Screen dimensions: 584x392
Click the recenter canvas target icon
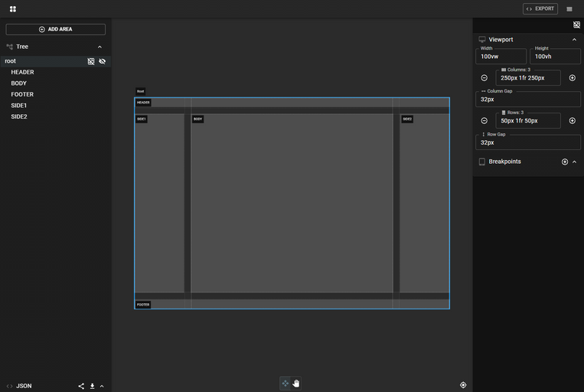pos(463,385)
